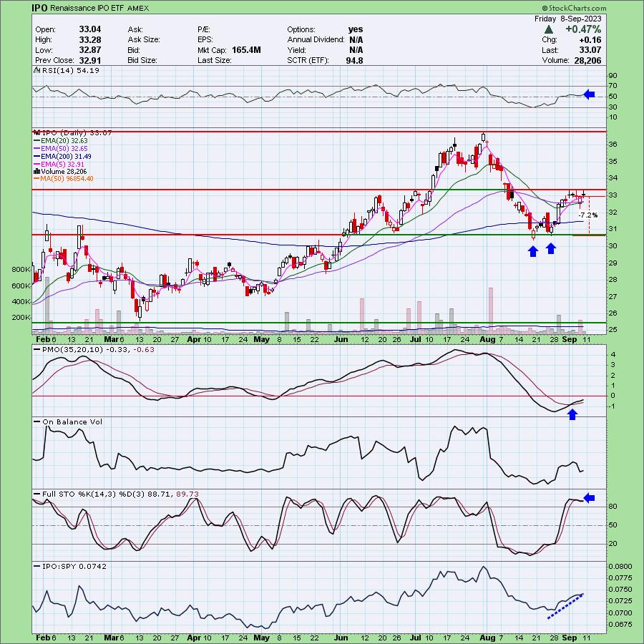
Task: Click the Options value yes
Action: pyautogui.click(x=356, y=29)
